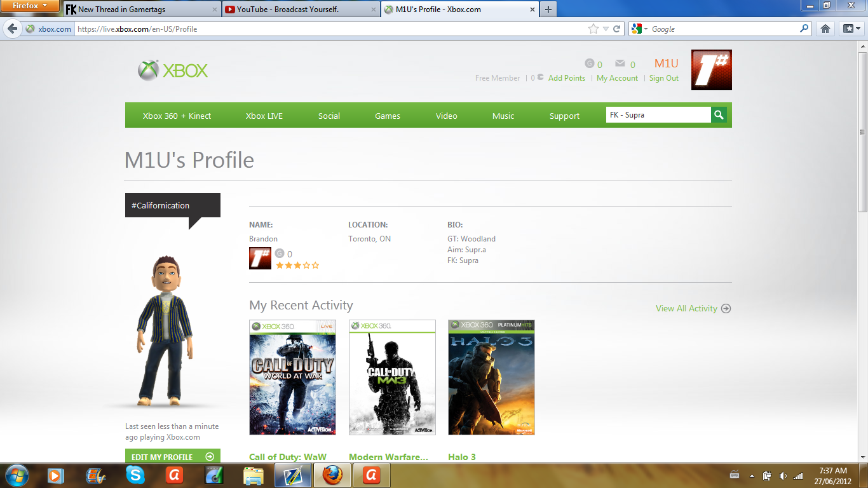Click the View All Activity link
Screen dimensions: 868x488
[x=686, y=308]
